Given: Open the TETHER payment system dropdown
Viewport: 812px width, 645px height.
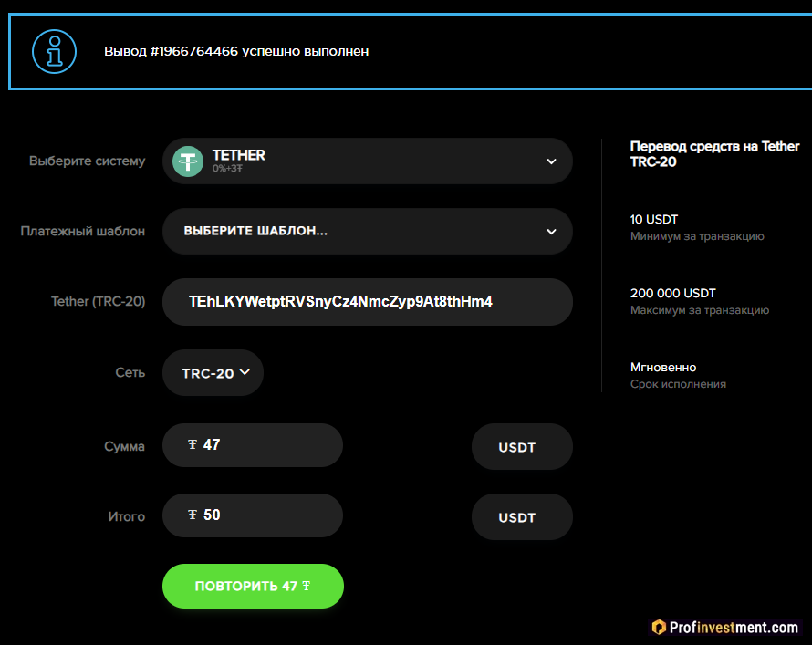Looking at the screenshot, I should pos(367,161).
